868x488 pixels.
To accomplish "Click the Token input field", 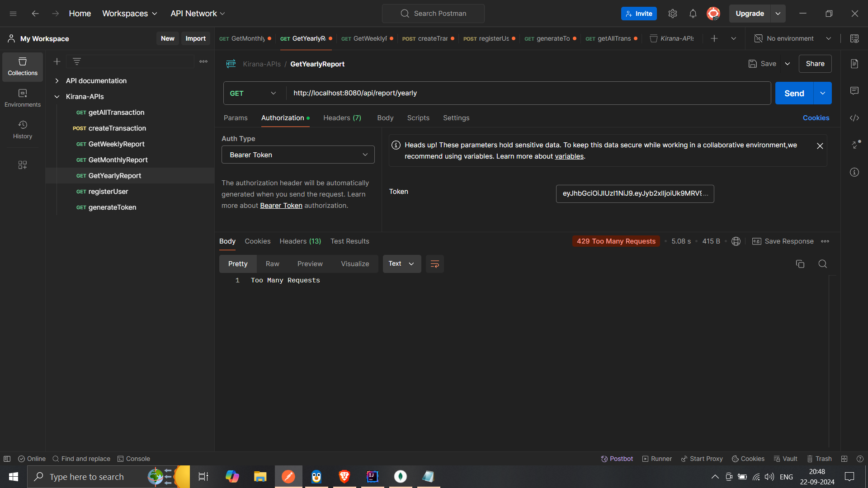I will [x=634, y=194].
